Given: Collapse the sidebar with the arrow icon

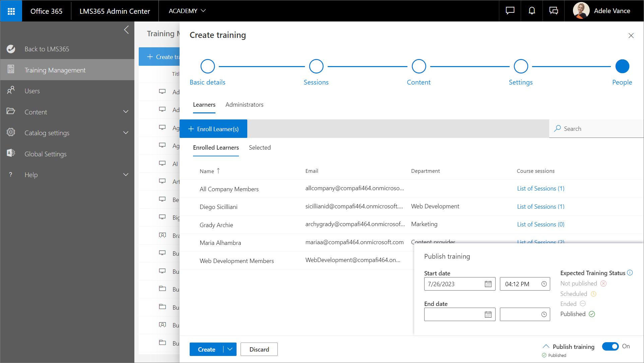Looking at the screenshot, I should (126, 30).
